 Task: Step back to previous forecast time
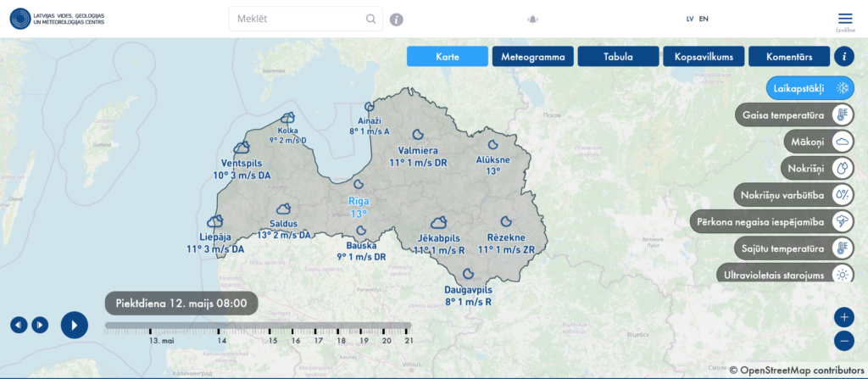pos(19,325)
